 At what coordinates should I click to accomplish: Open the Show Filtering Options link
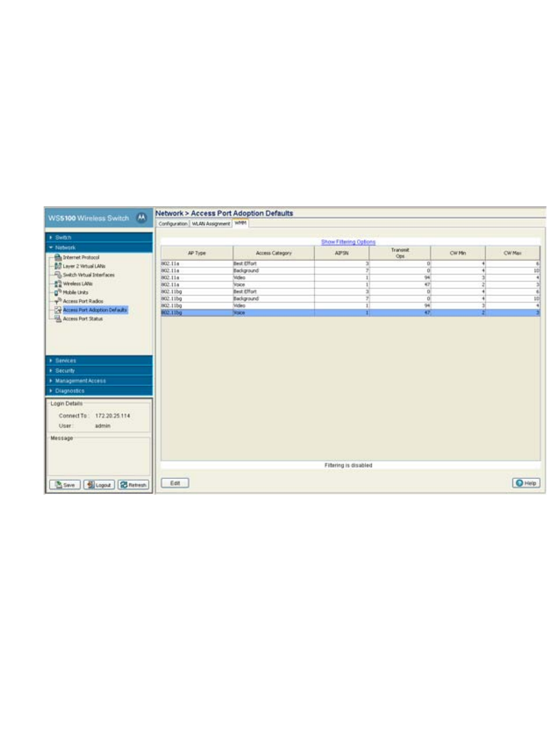[349, 242]
